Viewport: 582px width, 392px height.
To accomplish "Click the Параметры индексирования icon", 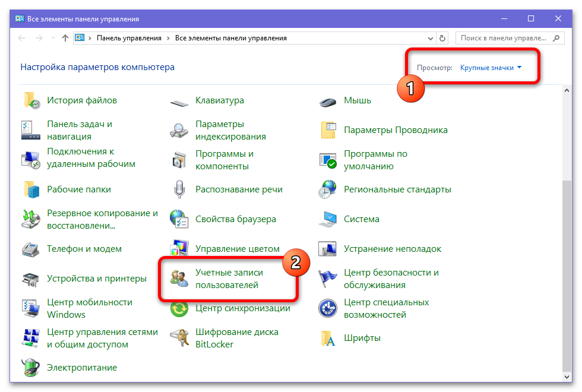I will click(179, 130).
